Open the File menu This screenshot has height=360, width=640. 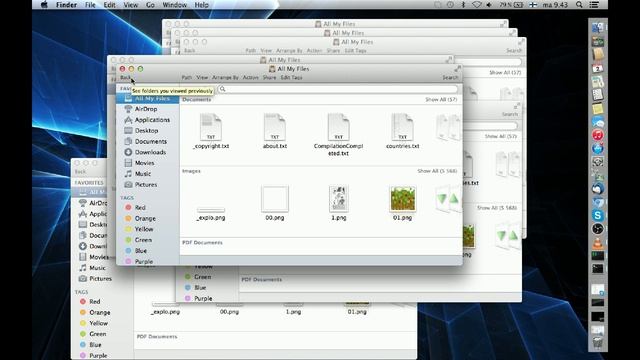click(x=90, y=5)
